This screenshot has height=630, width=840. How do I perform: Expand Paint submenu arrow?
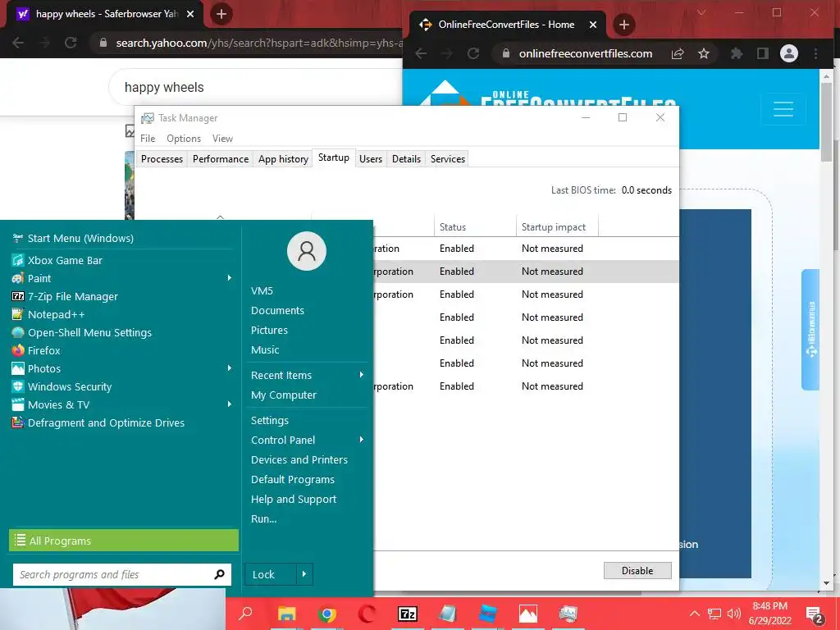(x=230, y=278)
